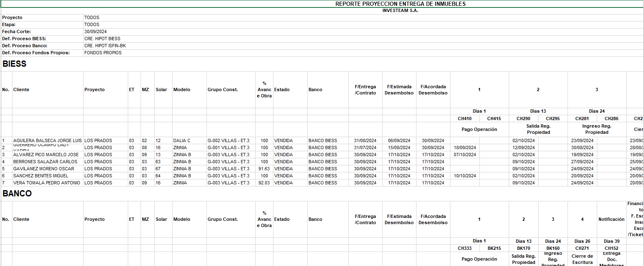
Task: Select the Fecha Corte label cell
Action: pyautogui.click(x=17, y=32)
